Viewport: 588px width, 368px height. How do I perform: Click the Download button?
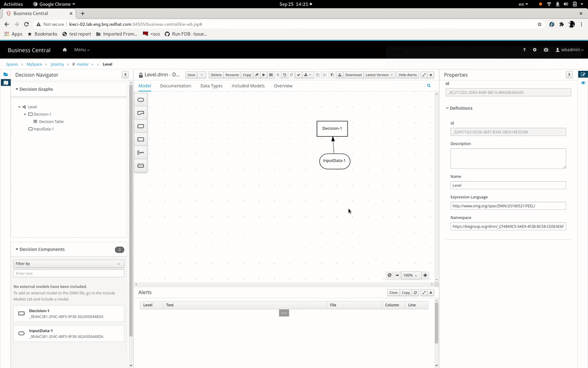click(353, 75)
